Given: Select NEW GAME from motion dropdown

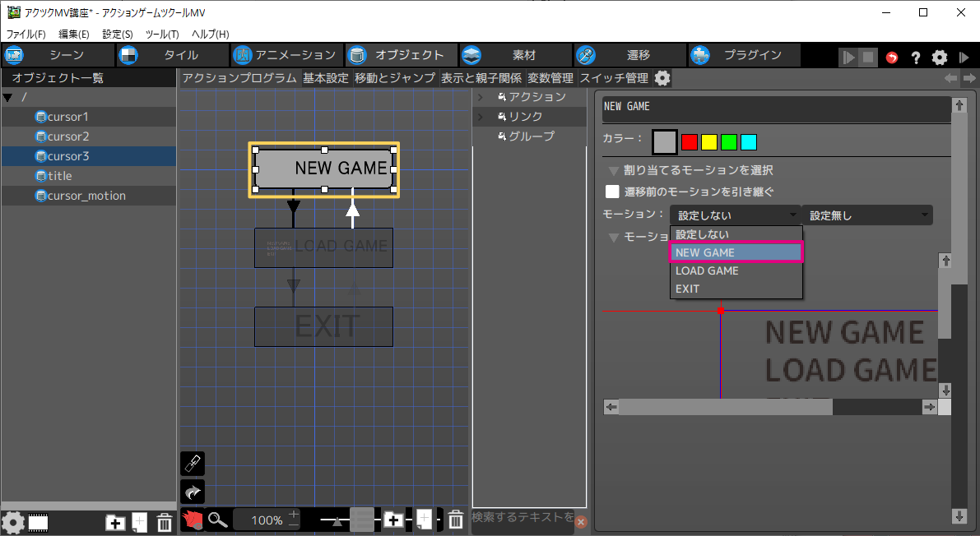Looking at the screenshot, I should 736,252.
